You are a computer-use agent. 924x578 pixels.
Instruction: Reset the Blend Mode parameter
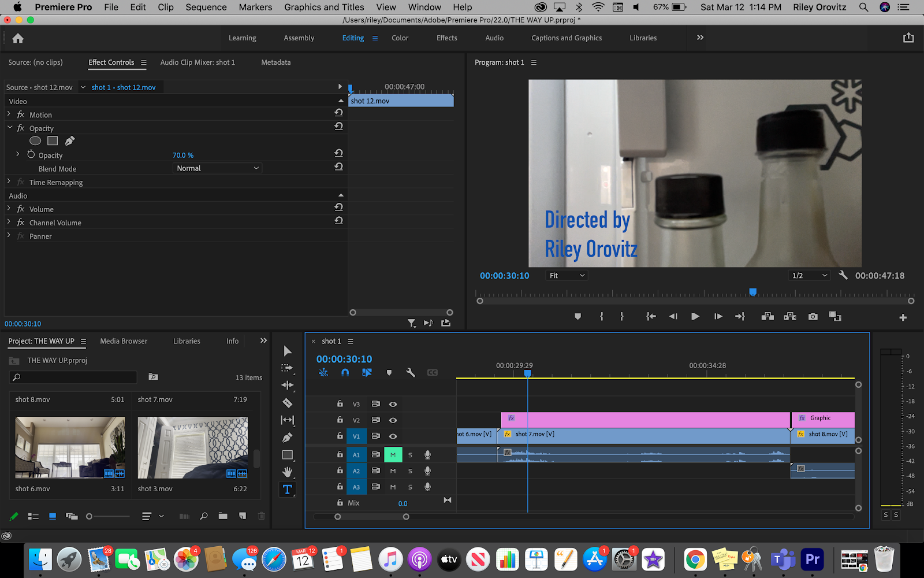pyautogui.click(x=338, y=166)
